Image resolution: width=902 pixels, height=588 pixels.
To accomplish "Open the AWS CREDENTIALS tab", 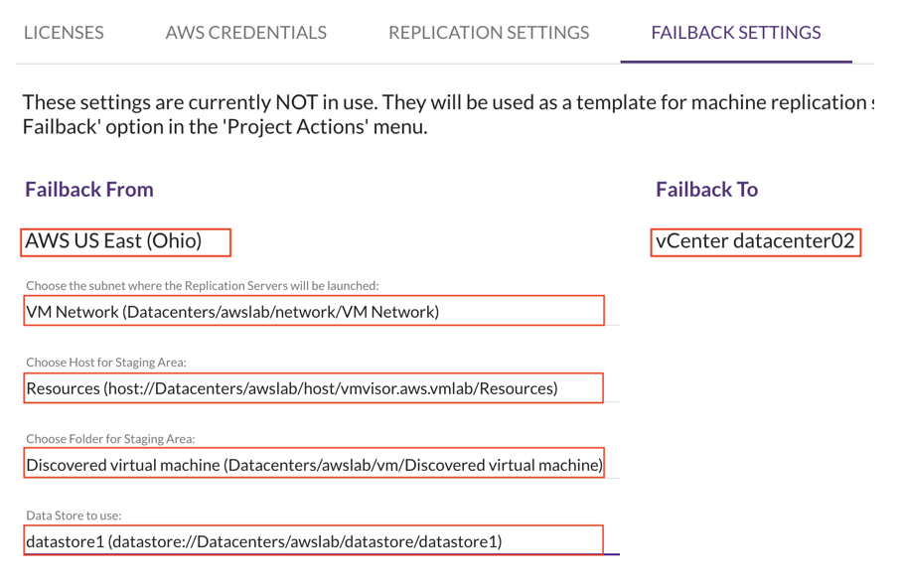I will click(246, 32).
